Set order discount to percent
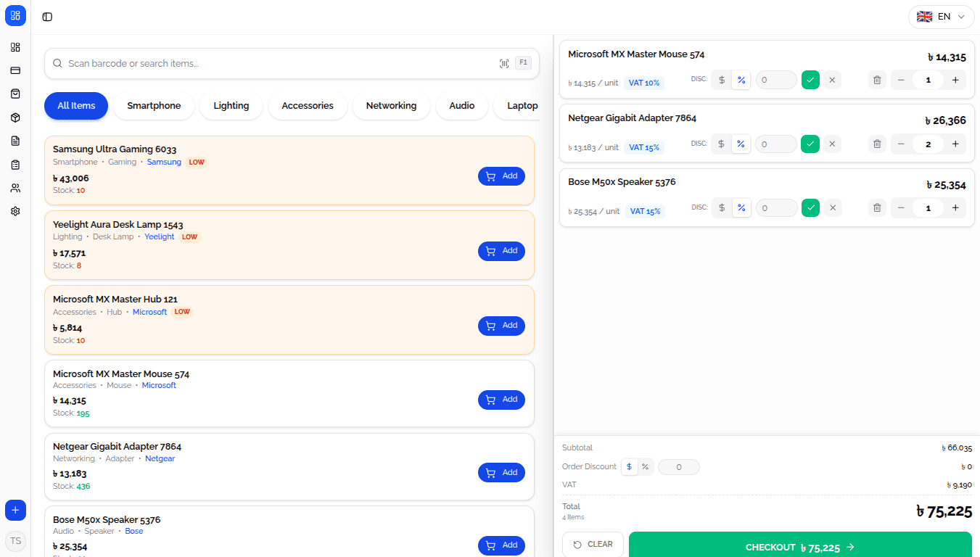This screenshot has height=557, width=980. pyautogui.click(x=645, y=467)
